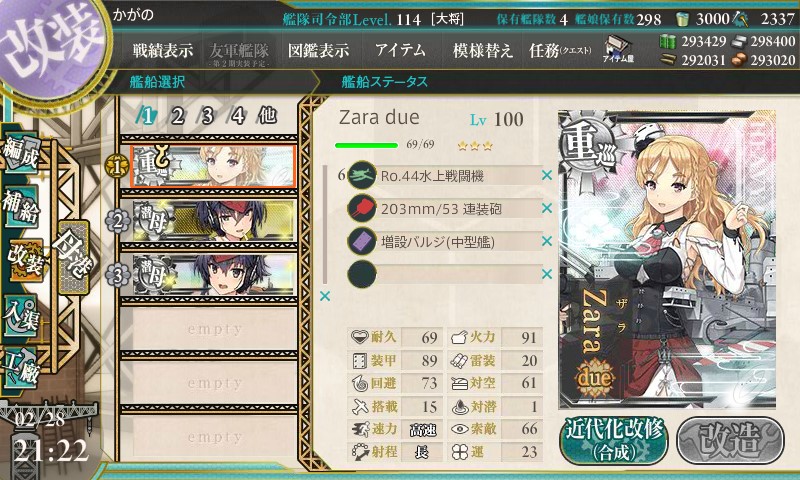The height and width of the screenshot is (480, 800).
Task: Open the 補給 resupply sidebar icon
Action: (21, 207)
